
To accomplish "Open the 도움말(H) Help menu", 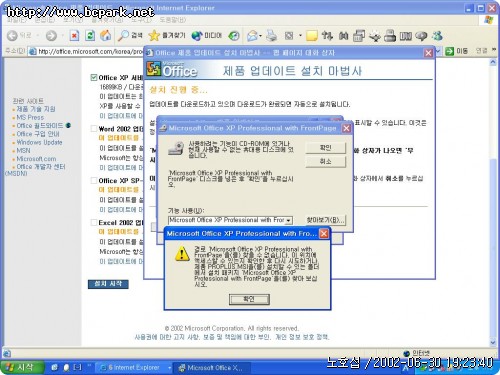I will 173,20.
